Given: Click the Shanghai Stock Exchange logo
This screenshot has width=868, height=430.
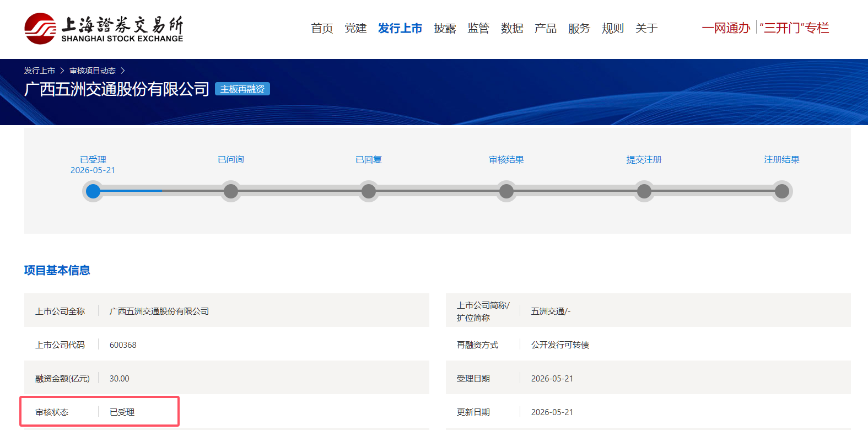Looking at the screenshot, I should [x=104, y=29].
